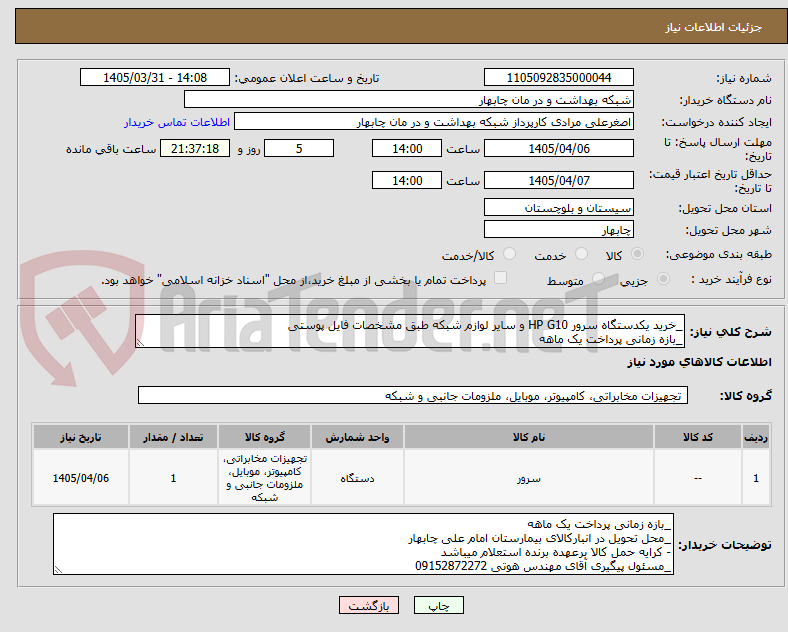Click the گروه کالا field
788x632 pixels.
[413, 395]
